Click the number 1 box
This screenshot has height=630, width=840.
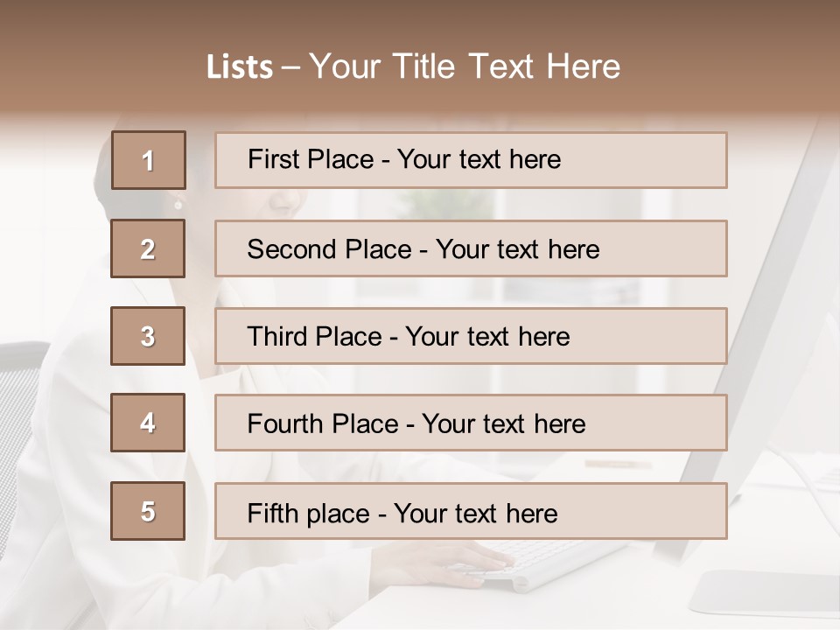click(149, 160)
